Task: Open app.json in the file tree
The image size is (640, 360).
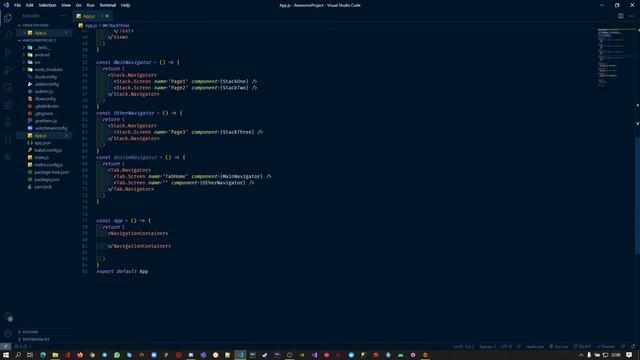Action: coord(45,143)
